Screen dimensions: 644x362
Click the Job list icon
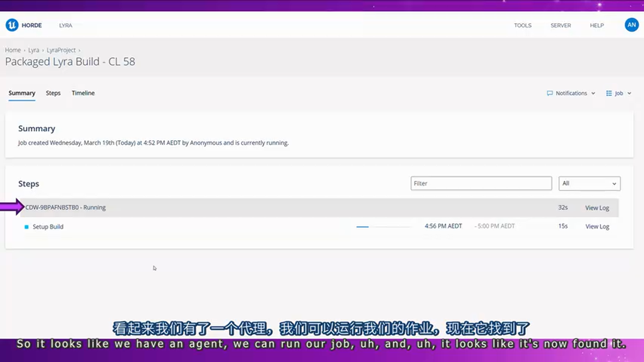(x=609, y=93)
